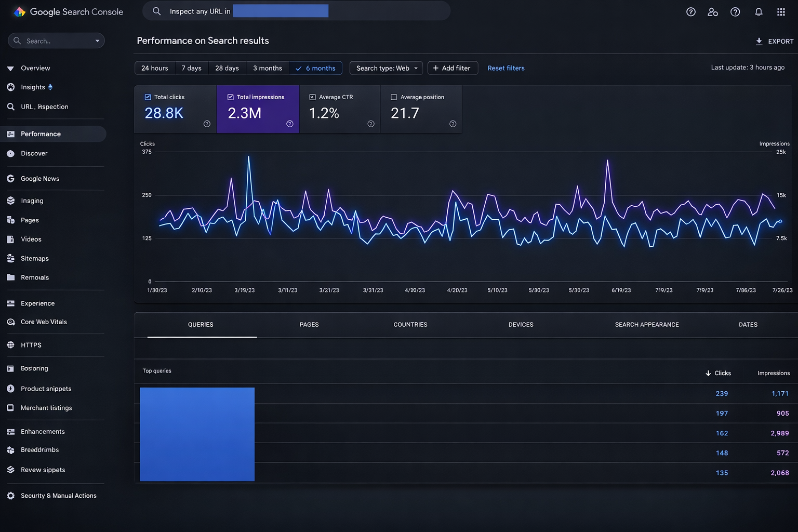798x532 pixels.
Task: Open the Google apps grid icon
Action: [781, 12]
